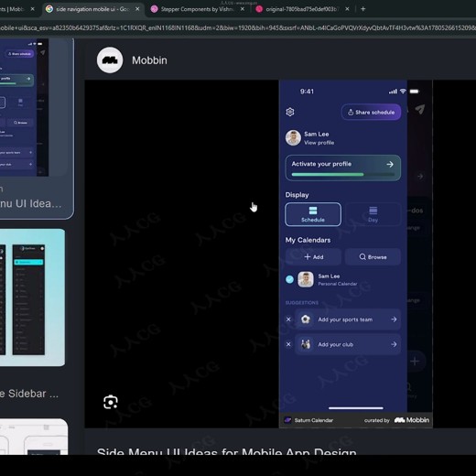Click the paper plane send icon
The height and width of the screenshot is (476, 476).
pyautogui.click(x=420, y=109)
